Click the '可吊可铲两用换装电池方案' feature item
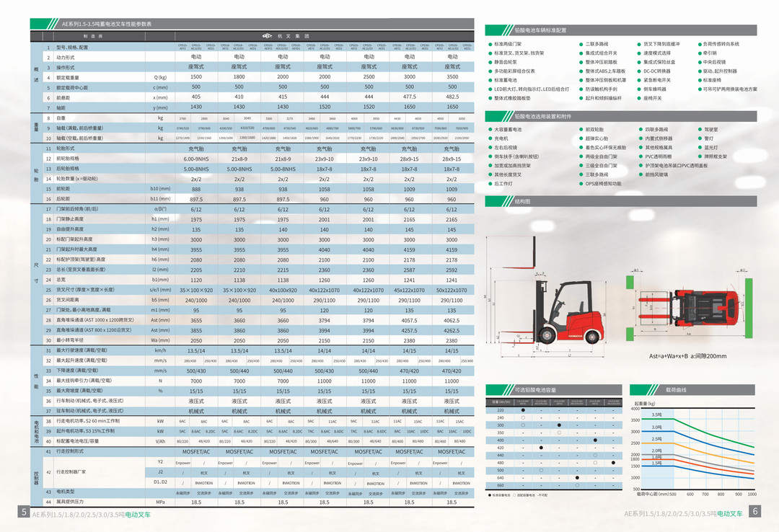This screenshot has height=532, width=779. 730,89
